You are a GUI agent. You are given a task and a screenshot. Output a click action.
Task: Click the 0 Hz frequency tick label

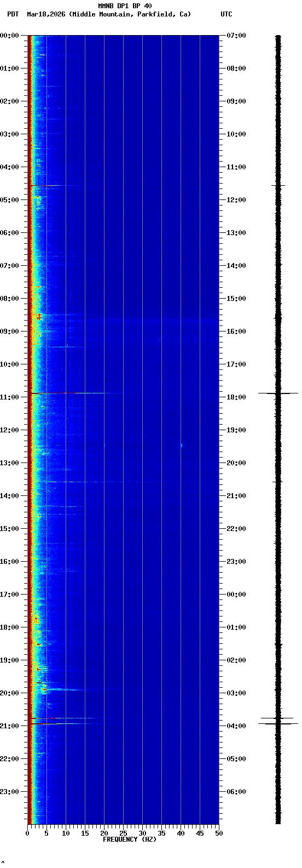27,833
